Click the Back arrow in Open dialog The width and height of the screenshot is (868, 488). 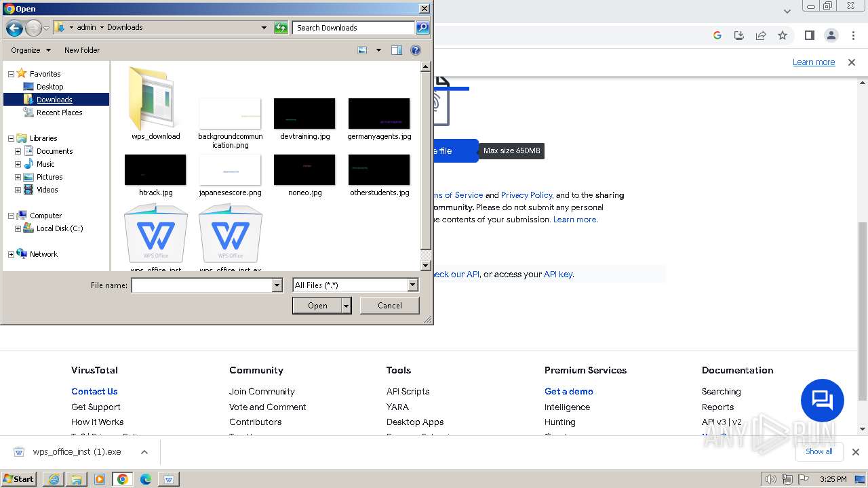click(14, 28)
